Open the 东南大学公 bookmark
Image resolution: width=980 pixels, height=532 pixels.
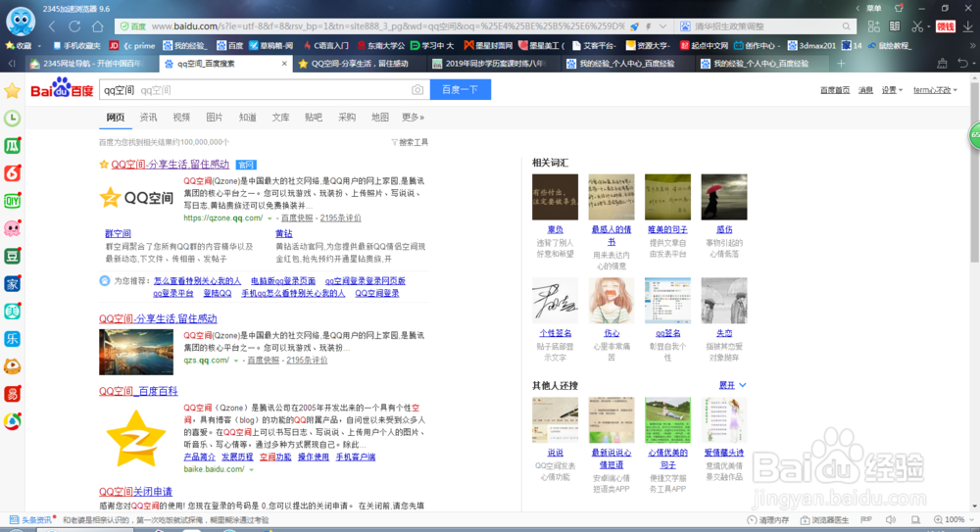tap(381, 46)
